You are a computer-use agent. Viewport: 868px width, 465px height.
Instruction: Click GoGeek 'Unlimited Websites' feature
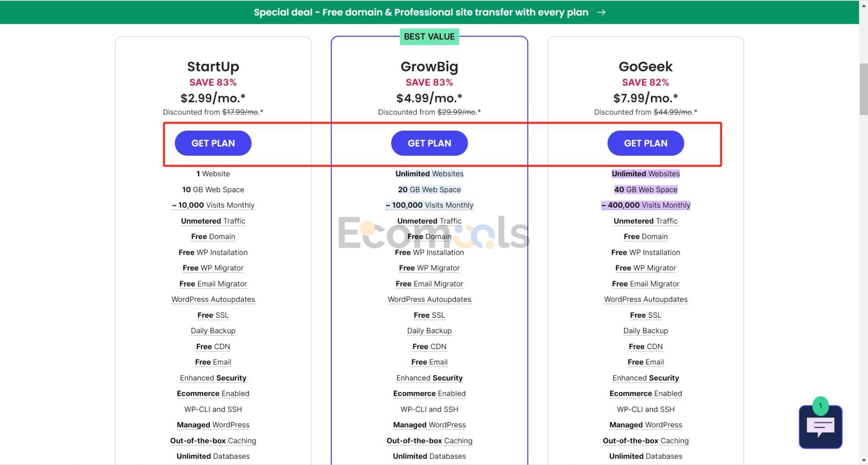[646, 174]
